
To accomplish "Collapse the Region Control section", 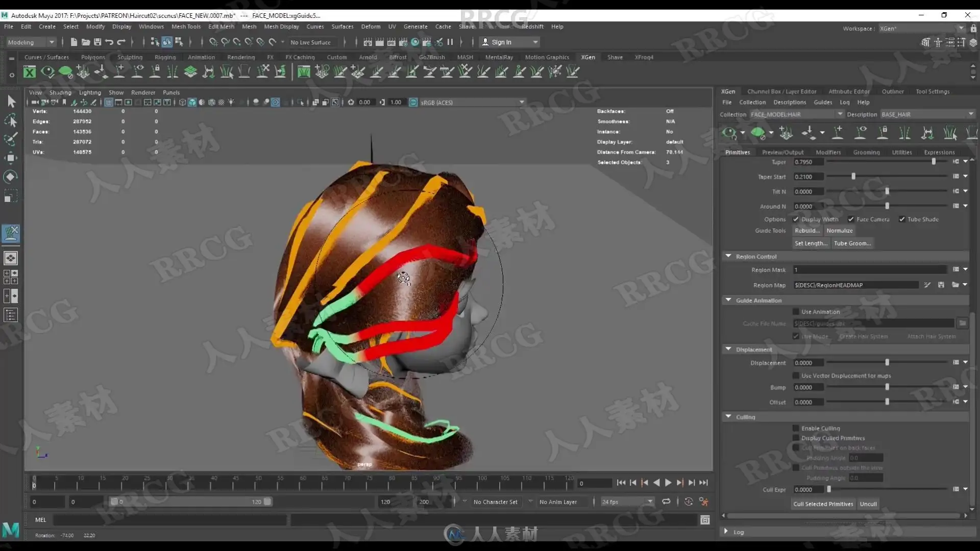I will point(728,256).
